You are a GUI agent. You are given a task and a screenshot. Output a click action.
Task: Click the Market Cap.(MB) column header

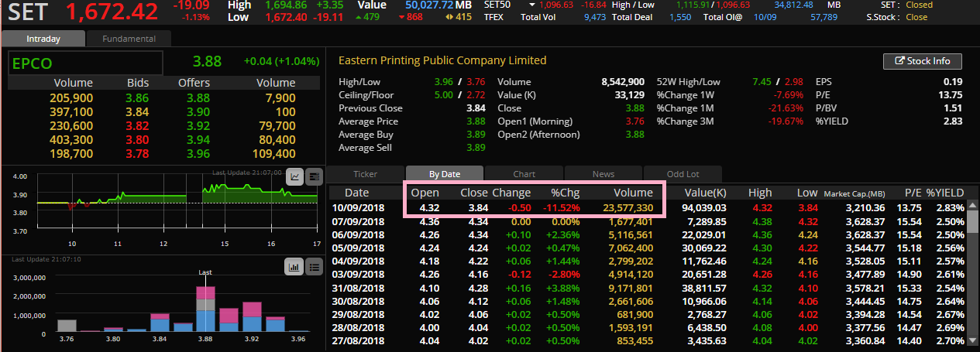pyautogui.click(x=853, y=193)
